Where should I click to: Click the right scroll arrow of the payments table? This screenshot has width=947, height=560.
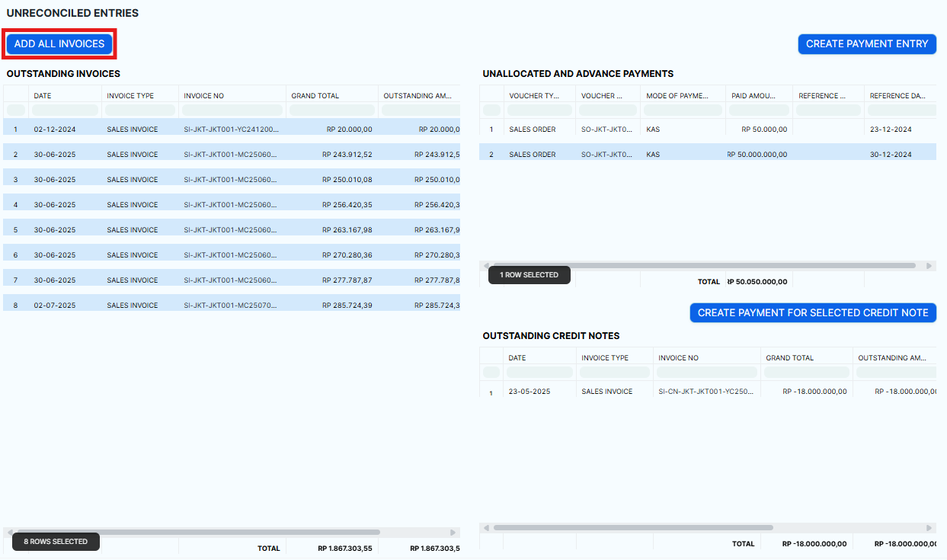tap(929, 265)
